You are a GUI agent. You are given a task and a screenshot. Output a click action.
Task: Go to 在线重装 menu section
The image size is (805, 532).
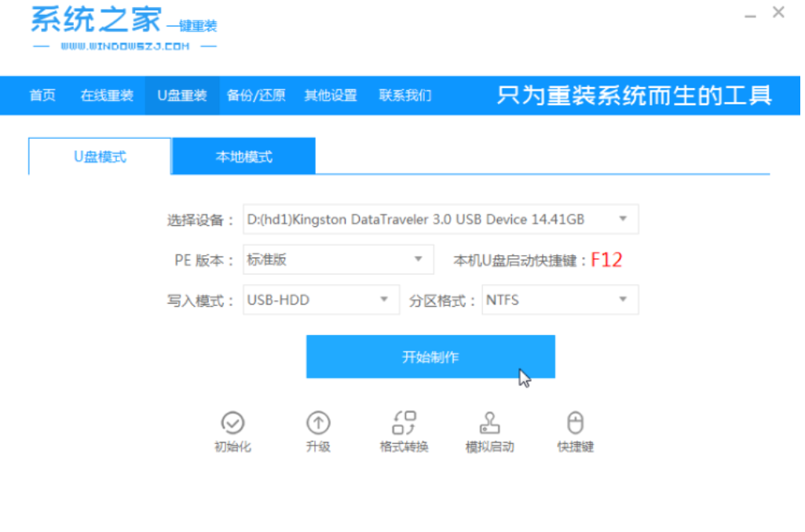click(106, 95)
